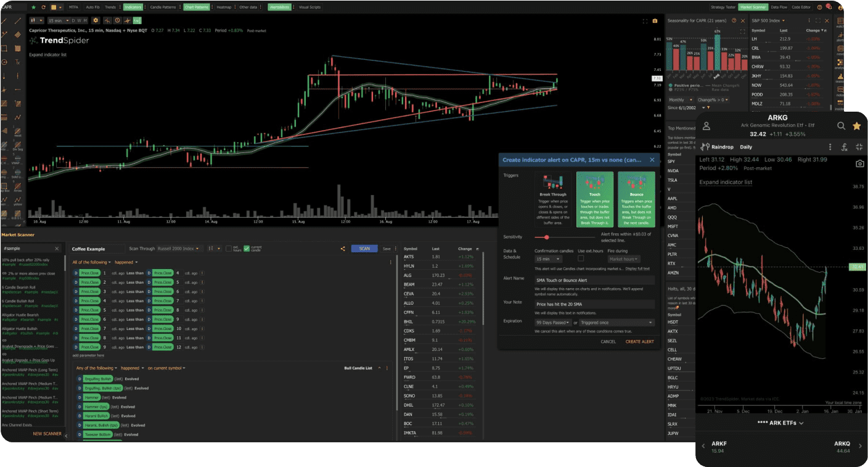
Task: Open the 99 Days Passed expiration dropdown
Action: click(x=553, y=322)
